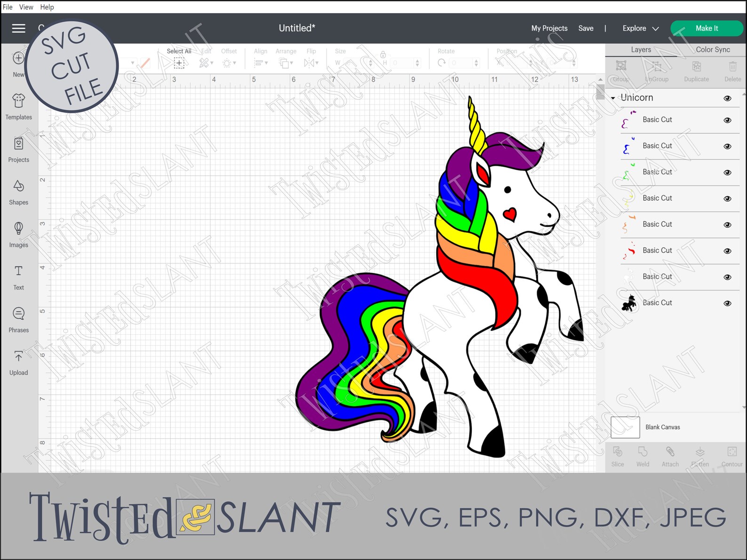747x560 pixels.
Task: Click the Make It button
Action: (707, 28)
